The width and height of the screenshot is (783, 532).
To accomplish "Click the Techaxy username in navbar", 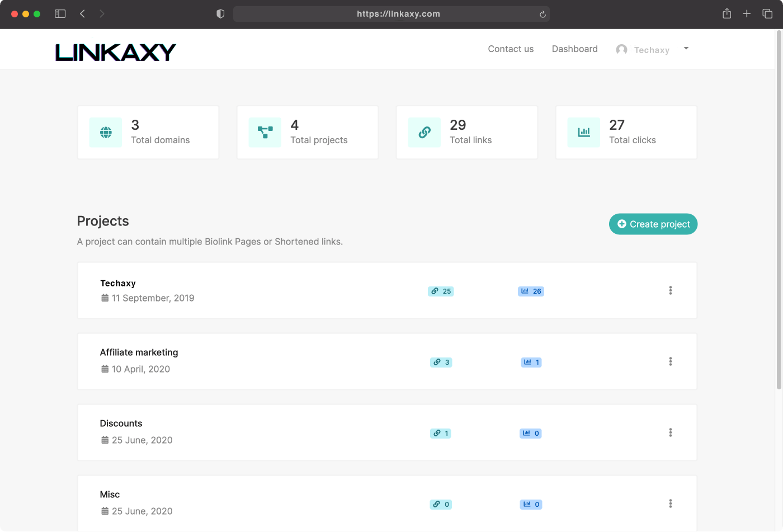I will [x=652, y=50].
